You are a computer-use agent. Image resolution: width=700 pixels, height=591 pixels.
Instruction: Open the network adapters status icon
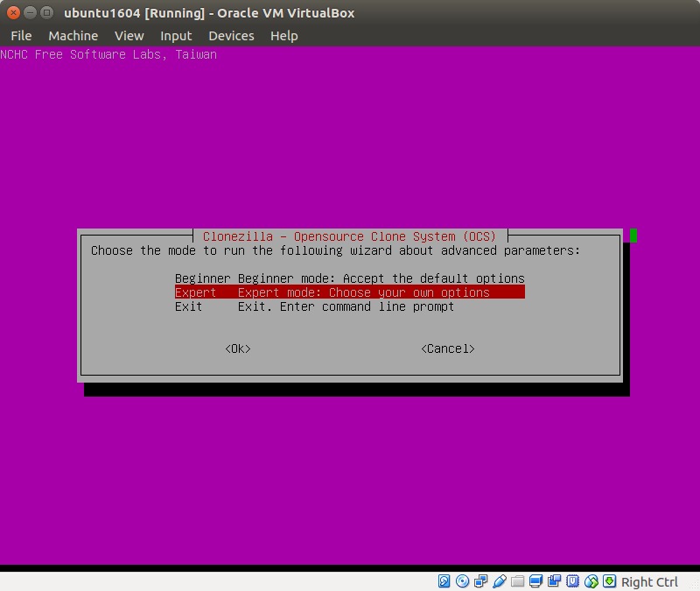pos(481,581)
